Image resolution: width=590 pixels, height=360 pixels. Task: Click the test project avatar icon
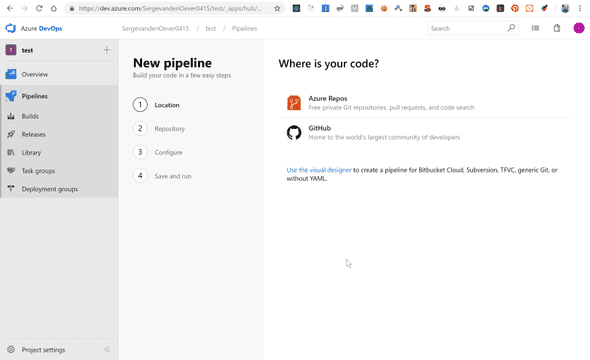point(11,50)
